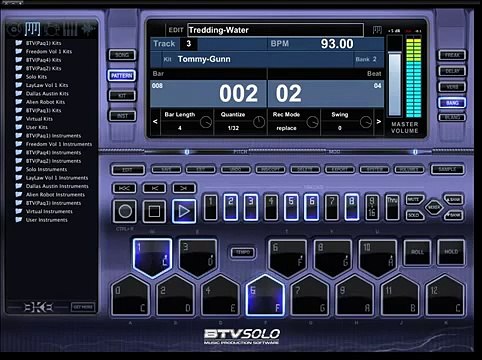Open the gear settings icon in the browser

(88, 29)
